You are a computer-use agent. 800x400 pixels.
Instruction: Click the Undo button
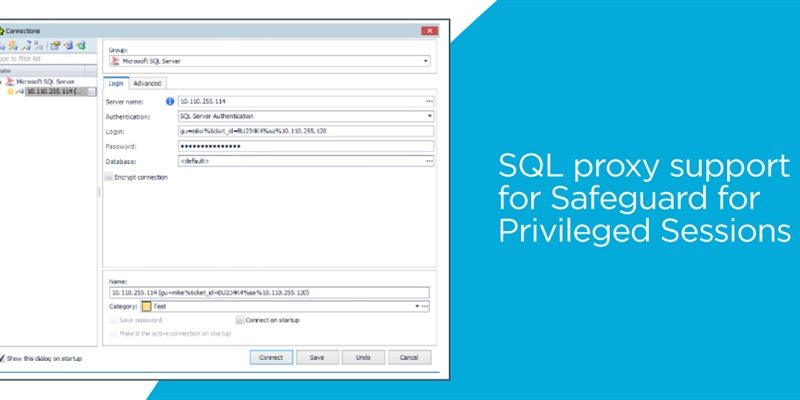point(363,358)
